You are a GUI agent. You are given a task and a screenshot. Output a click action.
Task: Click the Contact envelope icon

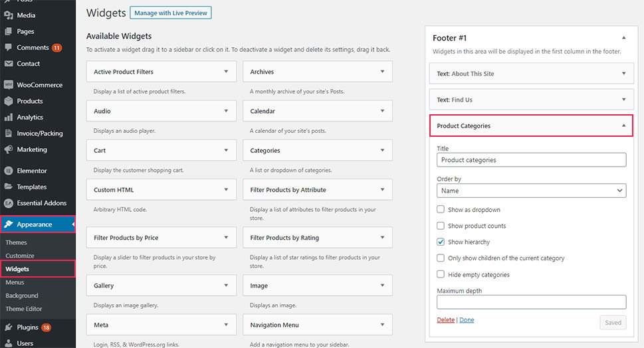click(x=9, y=64)
